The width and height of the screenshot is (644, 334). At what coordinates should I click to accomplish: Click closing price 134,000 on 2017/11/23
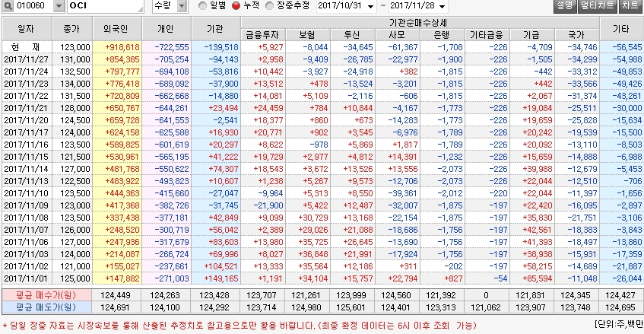[75, 84]
